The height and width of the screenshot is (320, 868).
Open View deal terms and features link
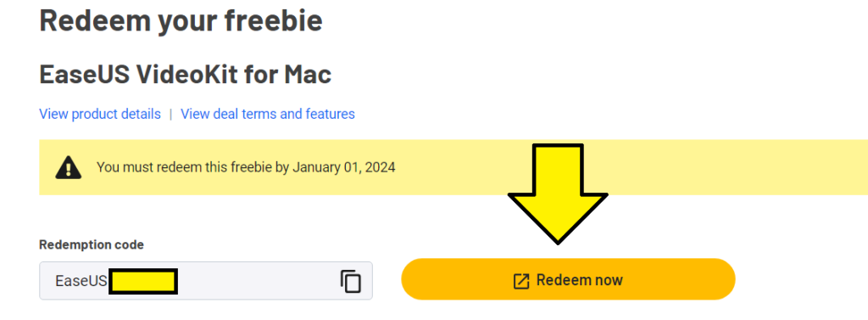pos(268,115)
